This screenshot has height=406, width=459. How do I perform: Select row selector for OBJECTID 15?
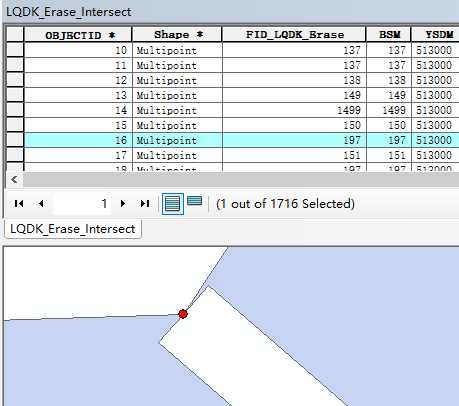pos(15,125)
